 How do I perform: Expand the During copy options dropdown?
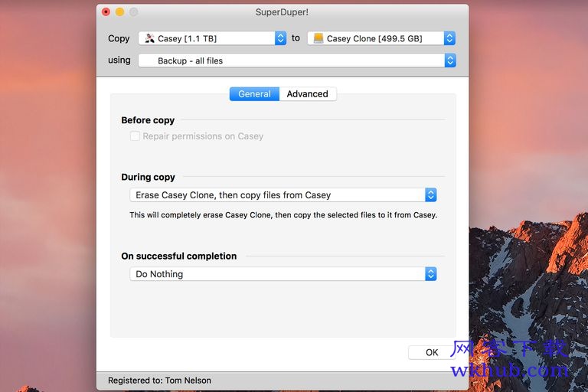click(x=283, y=195)
